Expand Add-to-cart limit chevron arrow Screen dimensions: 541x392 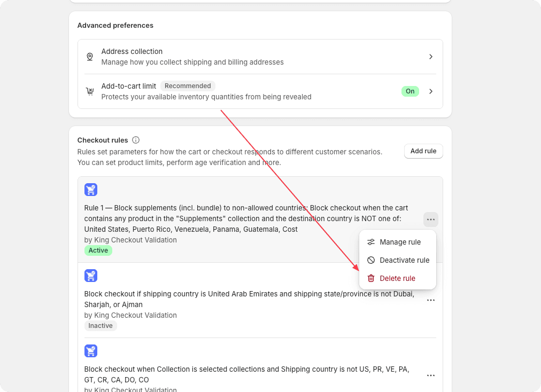430,91
